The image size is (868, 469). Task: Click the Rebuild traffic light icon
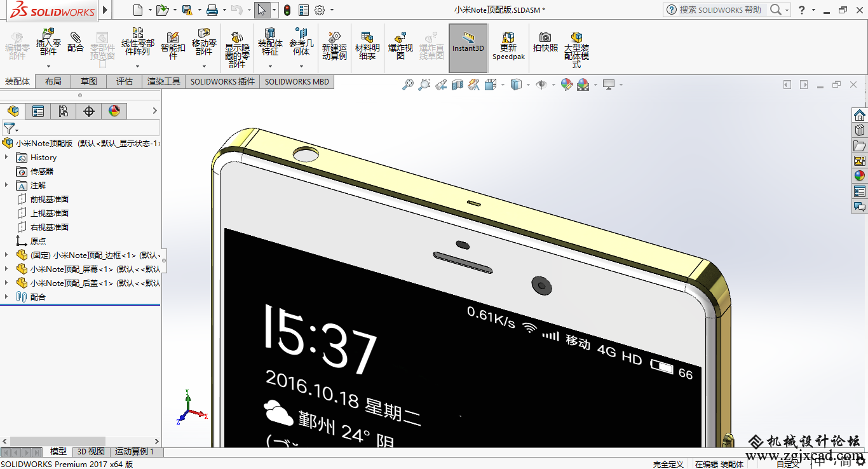coord(287,10)
